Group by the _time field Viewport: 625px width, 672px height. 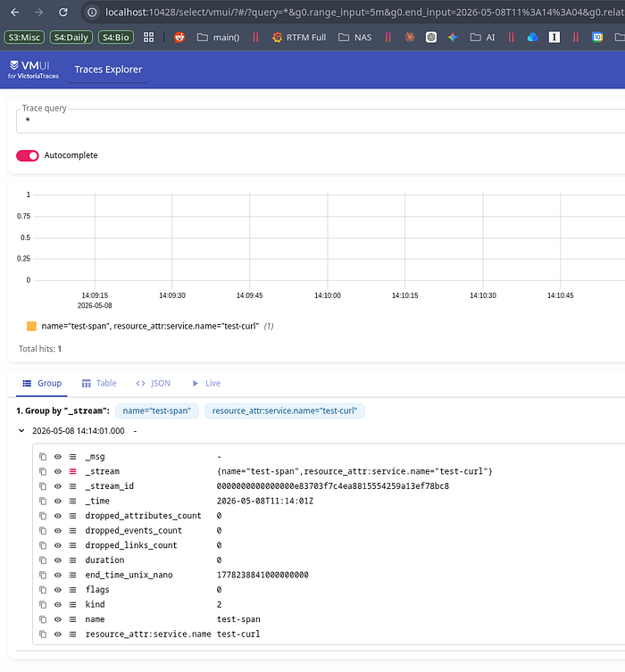pyautogui.click(x=73, y=501)
